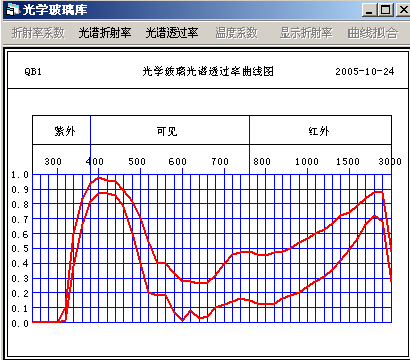Image resolution: width=410 pixels, height=360 pixels.
Task: Select the 光谱透过率 menu item
Action: pos(172,33)
